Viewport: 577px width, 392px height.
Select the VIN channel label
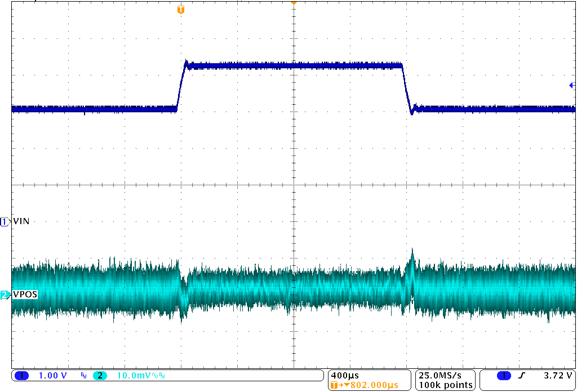(21, 221)
